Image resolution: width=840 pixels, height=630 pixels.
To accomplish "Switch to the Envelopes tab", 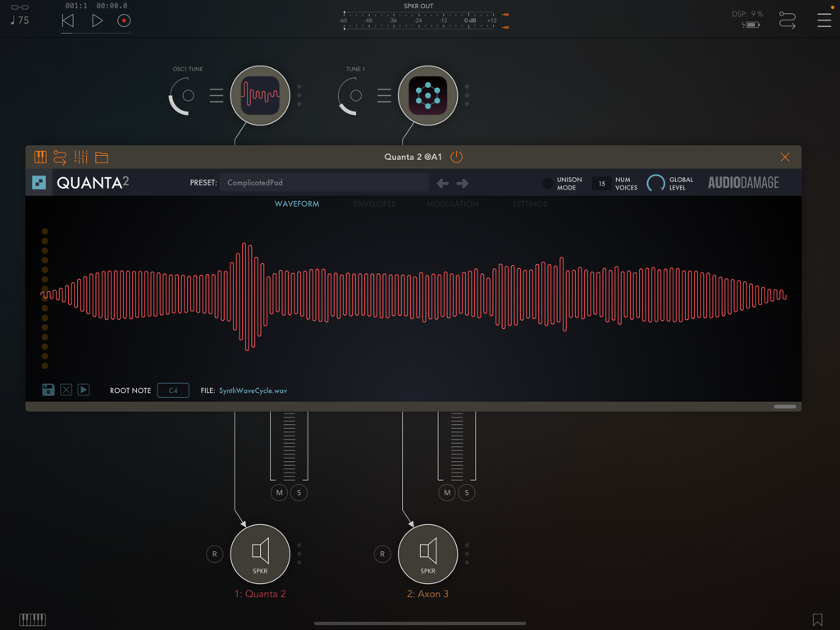I will pos(374,203).
